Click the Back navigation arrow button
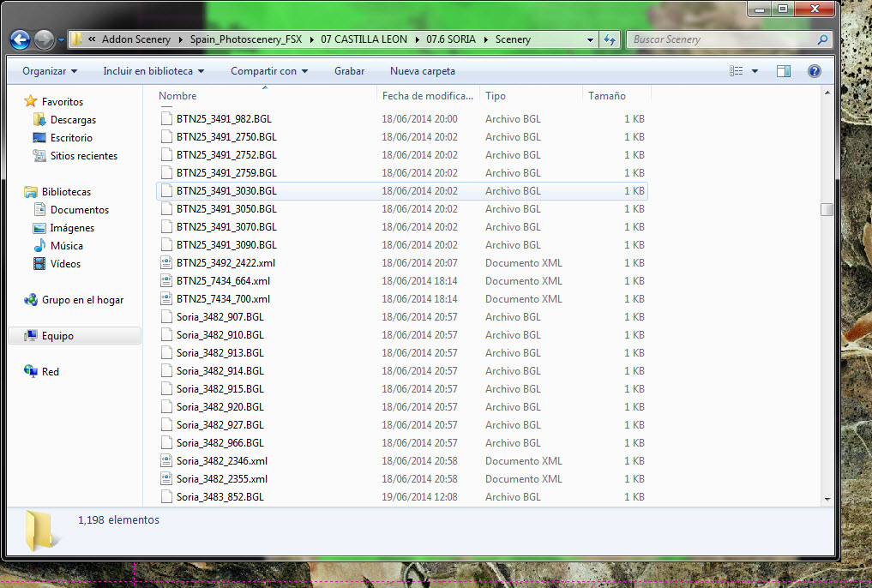872x588 pixels. tap(21, 39)
